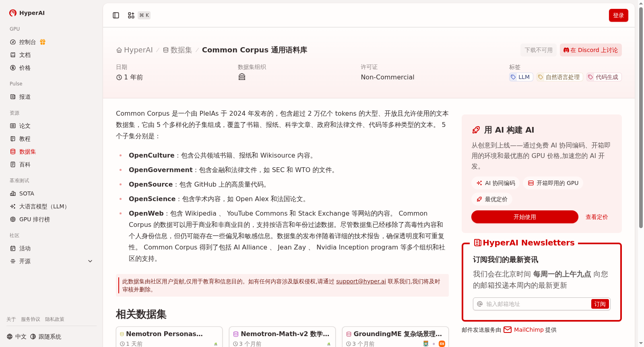Open 控制台 console in the sidebar
Image resolution: width=644 pixels, height=347 pixels.
(27, 42)
